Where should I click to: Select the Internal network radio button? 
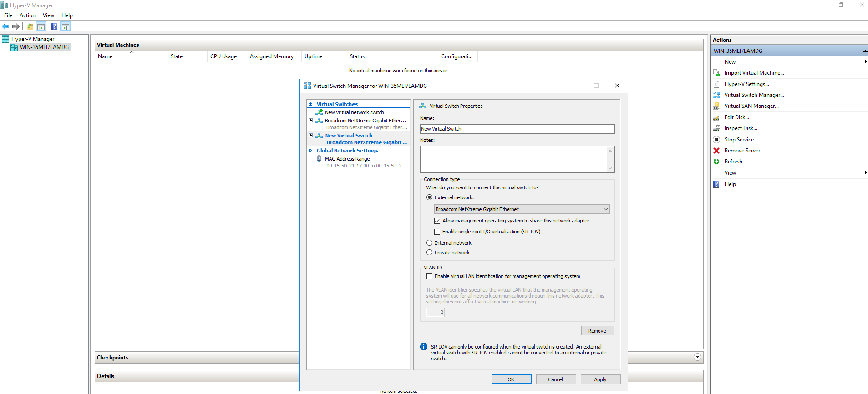click(429, 243)
